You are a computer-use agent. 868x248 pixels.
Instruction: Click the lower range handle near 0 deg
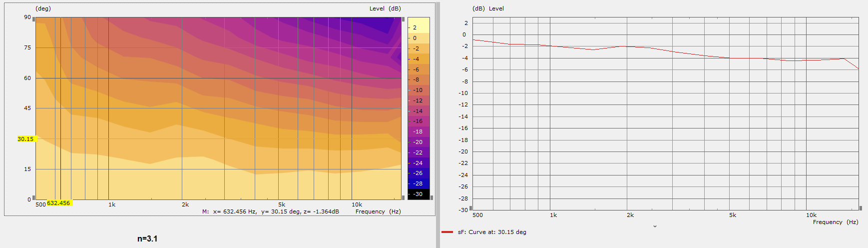34,197
